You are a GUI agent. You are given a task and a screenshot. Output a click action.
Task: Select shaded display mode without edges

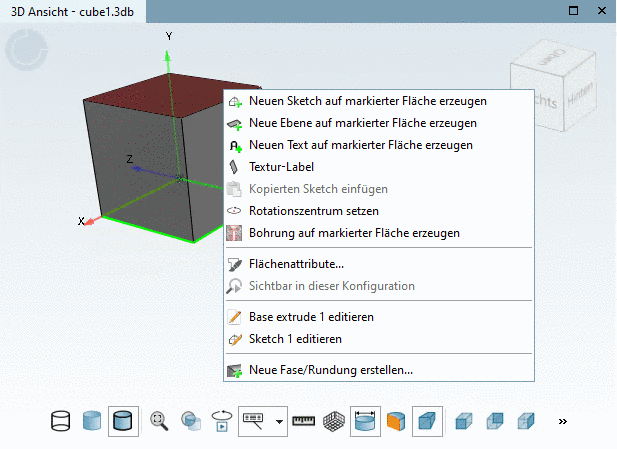(92, 421)
